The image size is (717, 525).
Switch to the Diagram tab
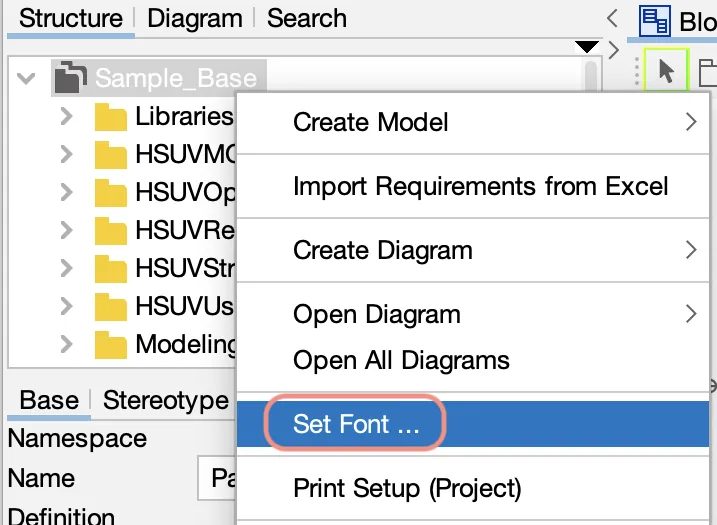(195, 19)
